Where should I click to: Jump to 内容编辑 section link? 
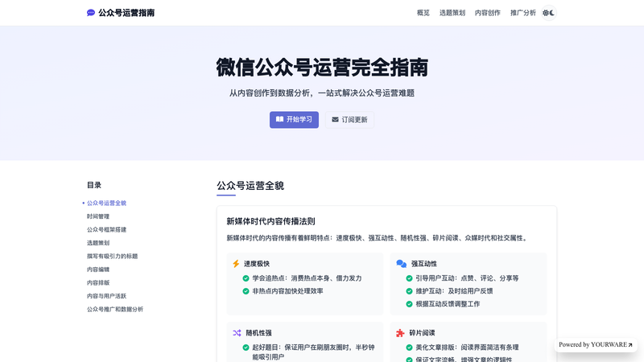tap(97, 269)
